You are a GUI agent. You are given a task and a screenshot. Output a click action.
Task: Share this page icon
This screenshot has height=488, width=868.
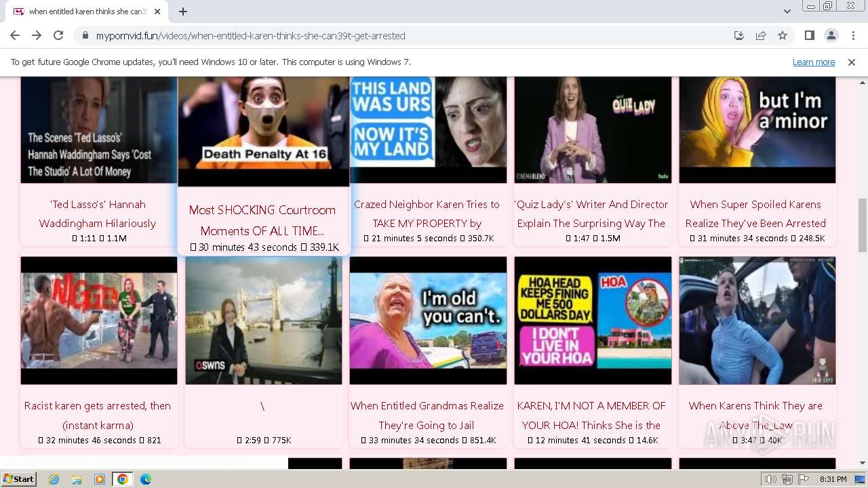(761, 35)
